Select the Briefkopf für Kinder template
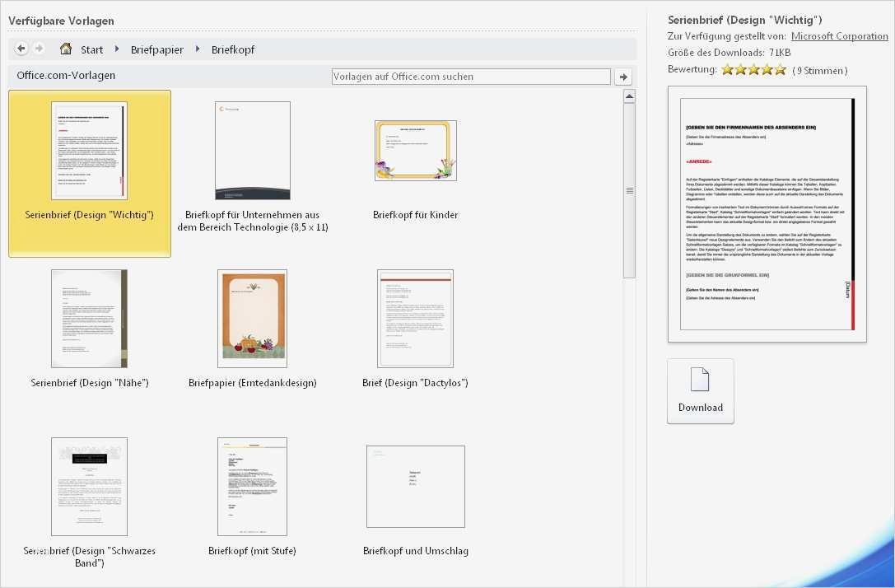The image size is (895, 588). pyautogui.click(x=415, y=150)
